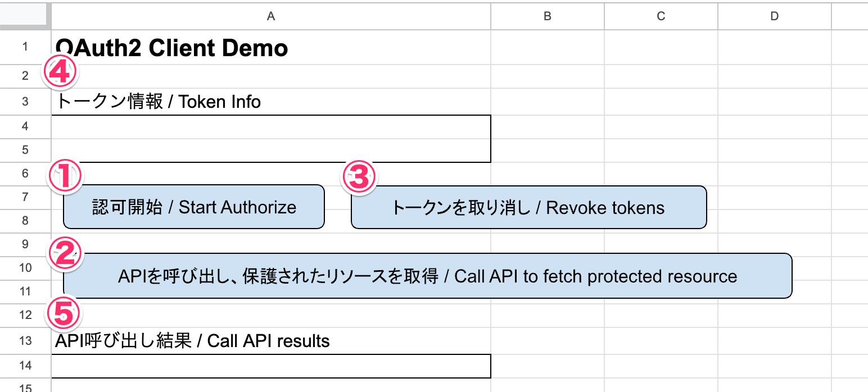Click the select-all corner box

click(25, 16)
